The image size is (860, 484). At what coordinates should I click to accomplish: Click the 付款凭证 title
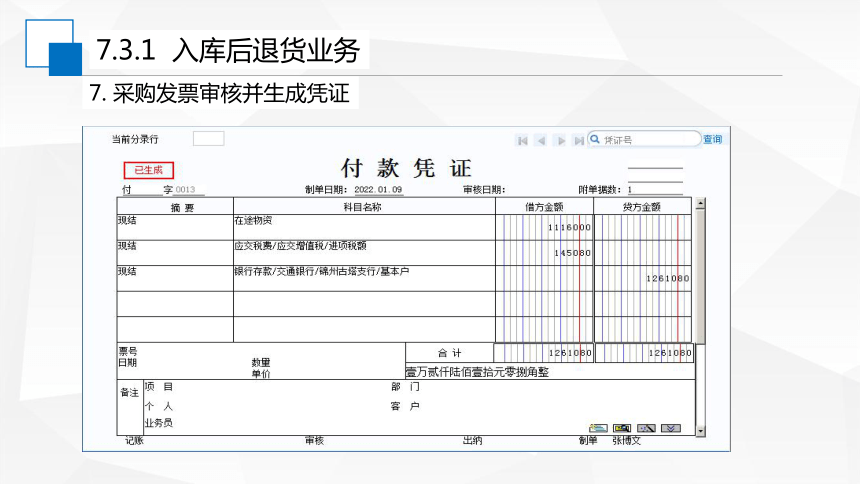click(406, 168)
